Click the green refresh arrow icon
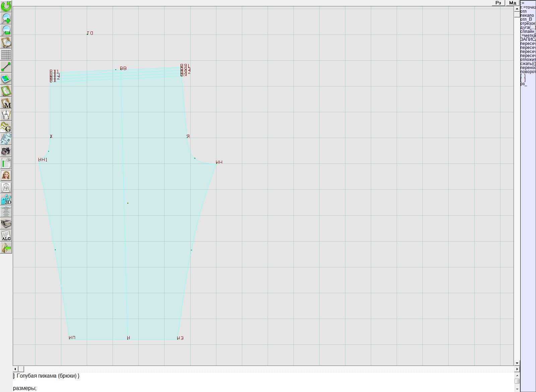The width and height of the screenshot is (536, 392). 6,6
